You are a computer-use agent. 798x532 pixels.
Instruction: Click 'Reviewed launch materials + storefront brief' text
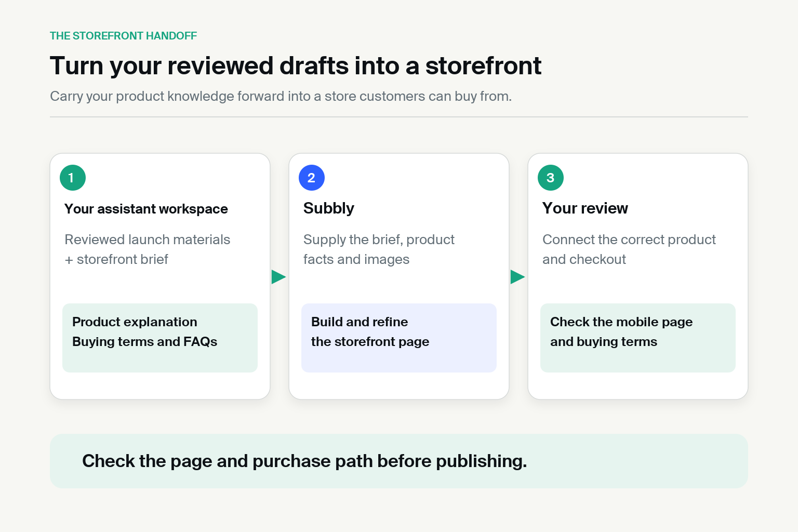[147, 249]
